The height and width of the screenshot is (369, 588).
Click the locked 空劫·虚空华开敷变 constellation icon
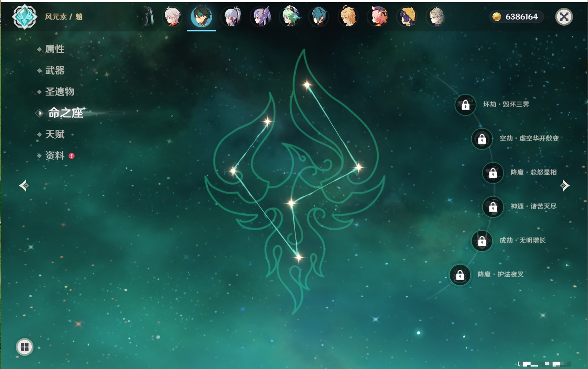[482, 139]
